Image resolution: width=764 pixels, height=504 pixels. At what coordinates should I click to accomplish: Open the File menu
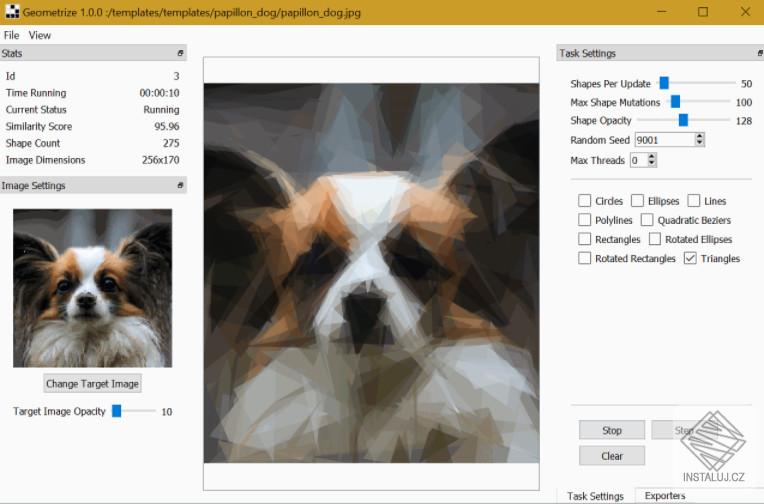tap(11, 35)
